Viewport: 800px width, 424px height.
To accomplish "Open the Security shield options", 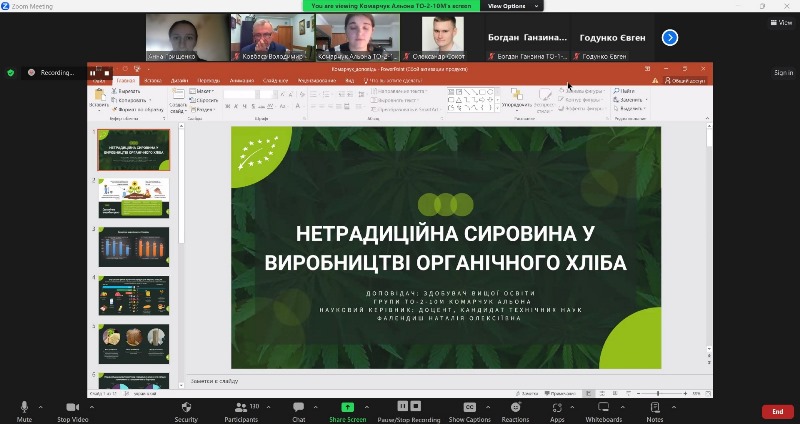I will (186, 407).
